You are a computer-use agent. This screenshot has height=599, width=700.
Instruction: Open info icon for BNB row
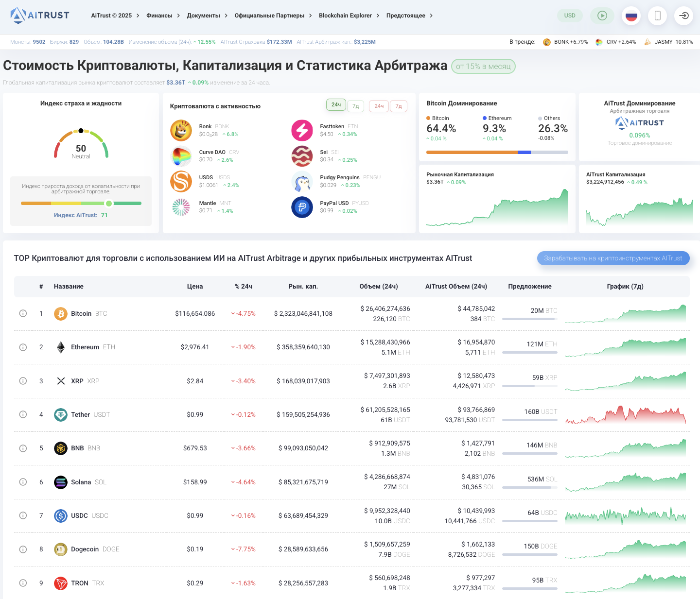pos(23,448)
